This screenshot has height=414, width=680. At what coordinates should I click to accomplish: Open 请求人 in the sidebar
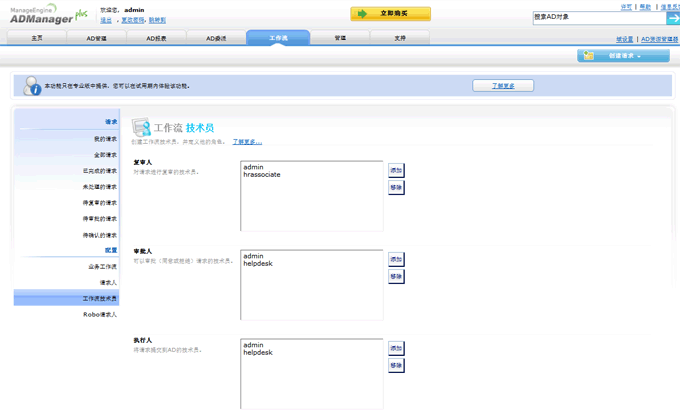point(108,283)
